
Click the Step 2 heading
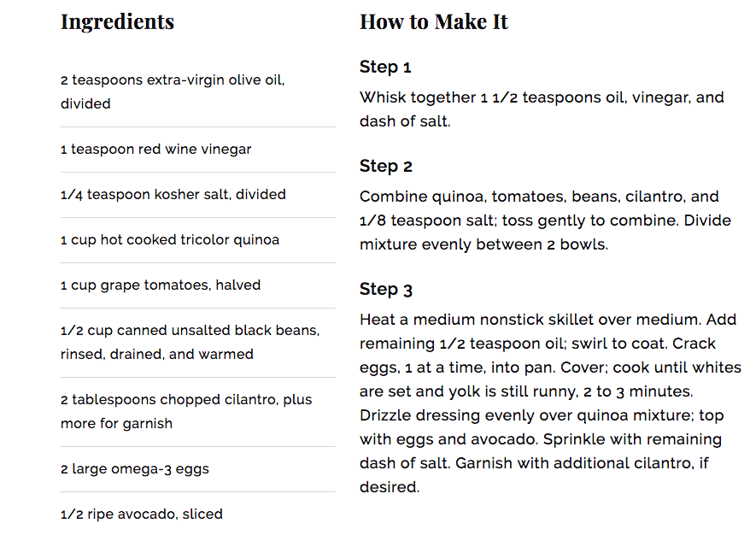386,167
